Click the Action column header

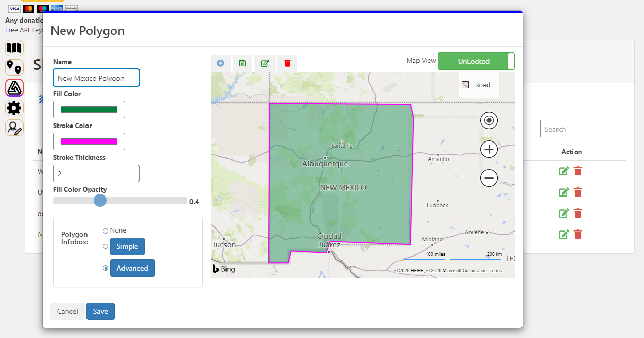coord(571,152)
